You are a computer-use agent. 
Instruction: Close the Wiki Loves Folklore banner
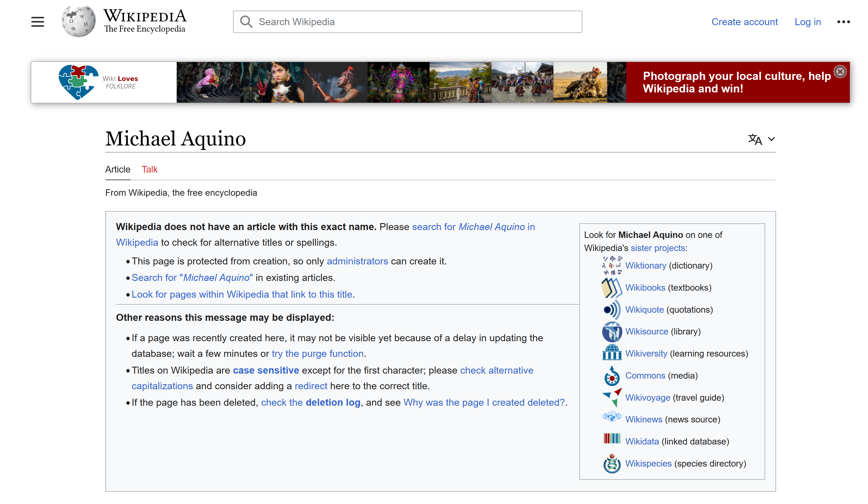840,71
